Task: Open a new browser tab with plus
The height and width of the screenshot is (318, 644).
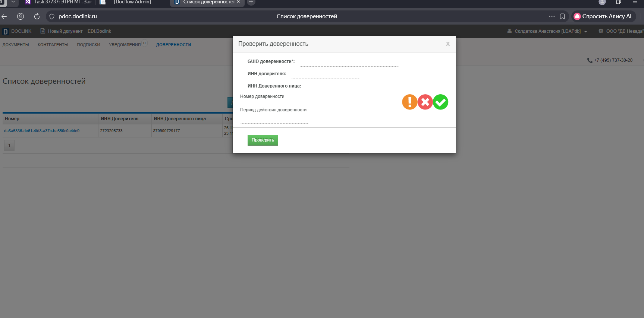Action: pos(251,2)
